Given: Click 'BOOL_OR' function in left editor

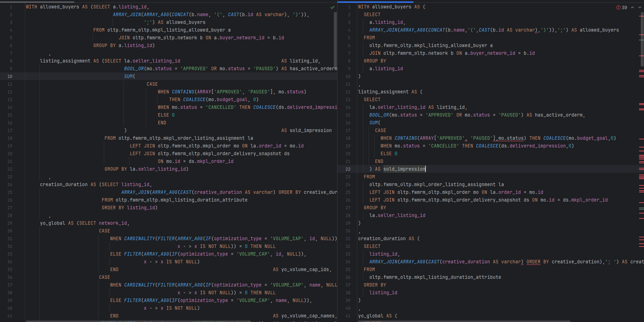Looking at the screenshot, I should 134,68.
